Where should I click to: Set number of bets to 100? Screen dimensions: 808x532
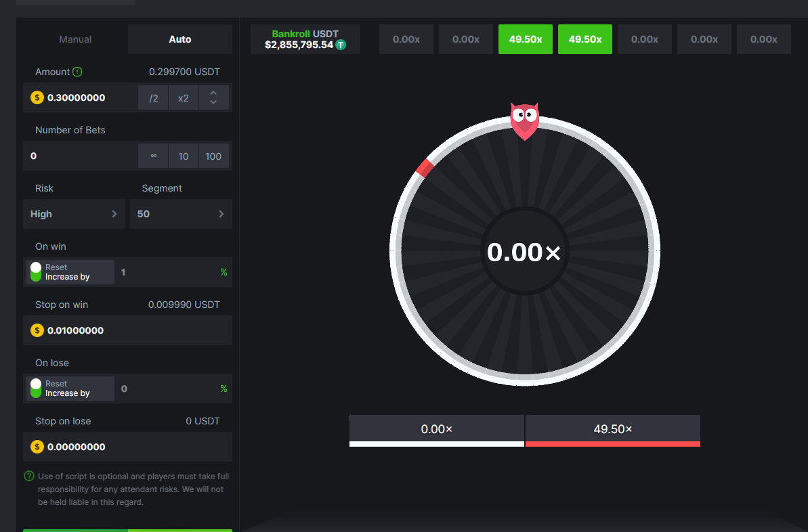(x=213, y=156)
